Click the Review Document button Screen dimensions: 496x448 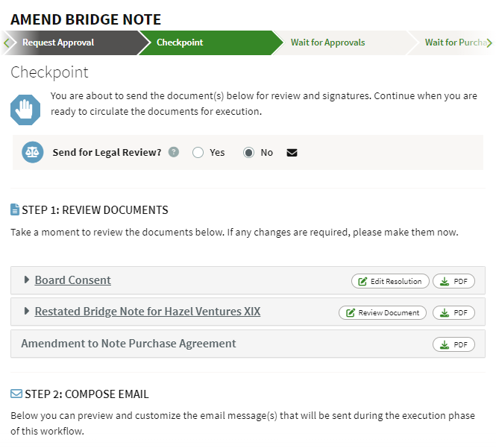click(x=383, y=312)
